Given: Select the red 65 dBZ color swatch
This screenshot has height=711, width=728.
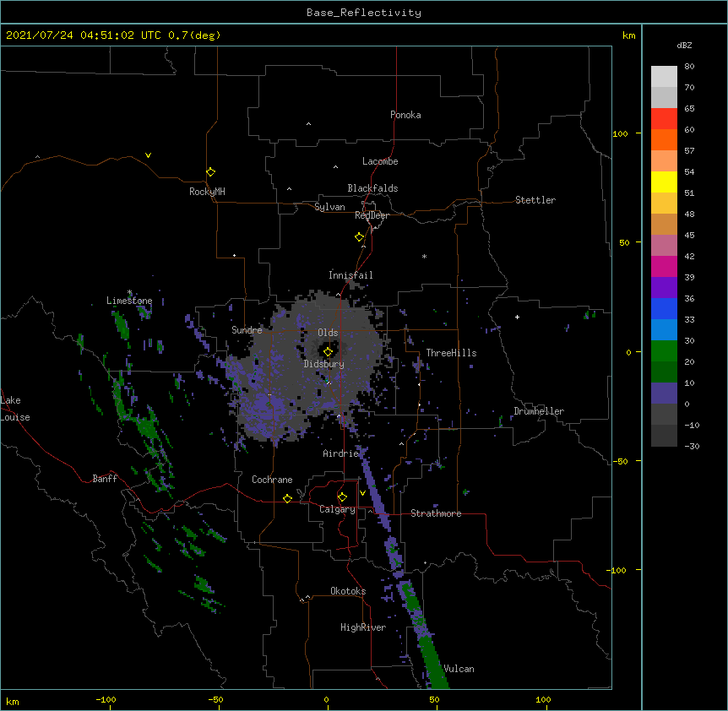Looking at the screenshot, I should click(x=664, y=118).
